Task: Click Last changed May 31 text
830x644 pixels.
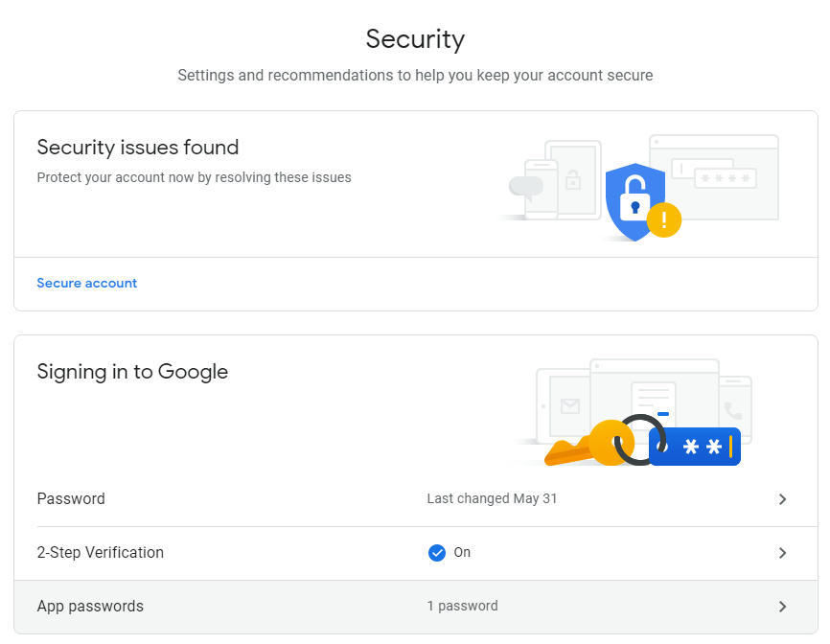Action: tap(492, 498)
